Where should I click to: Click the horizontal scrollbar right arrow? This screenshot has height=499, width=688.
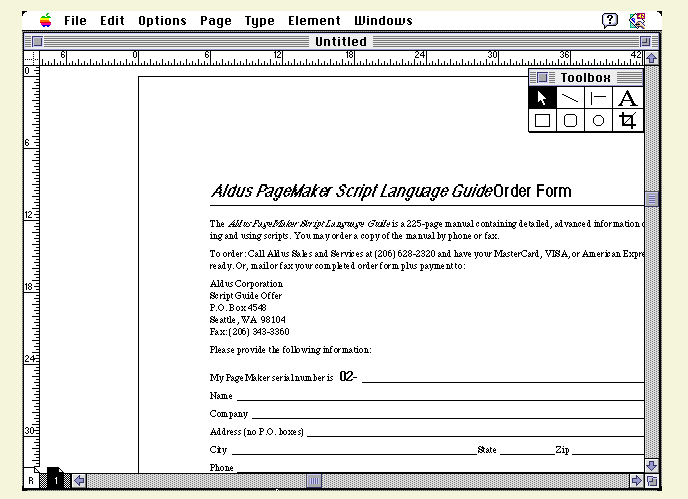(x=636, y=480)
